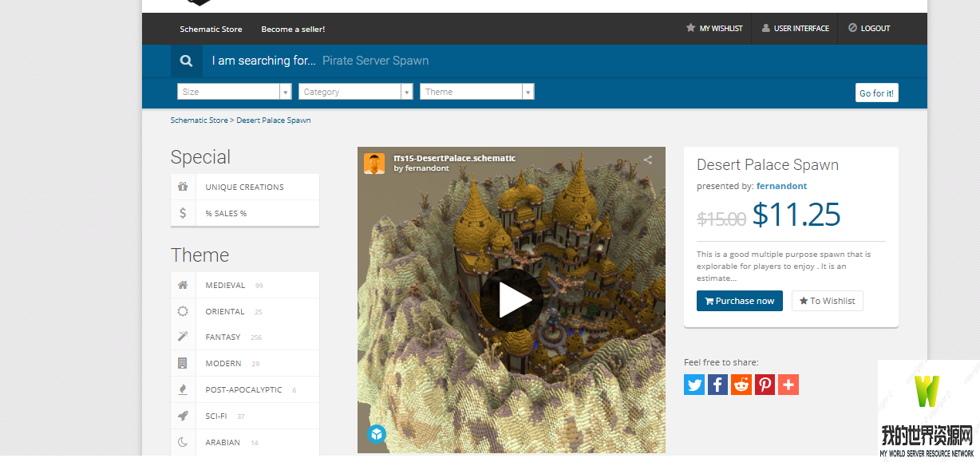Click Purchase now button

point(740,301)
